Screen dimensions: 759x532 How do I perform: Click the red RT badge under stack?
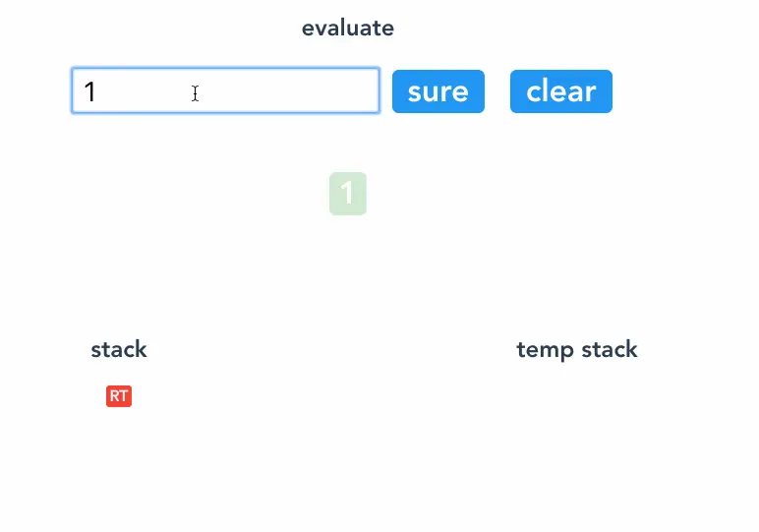[119, 396]
